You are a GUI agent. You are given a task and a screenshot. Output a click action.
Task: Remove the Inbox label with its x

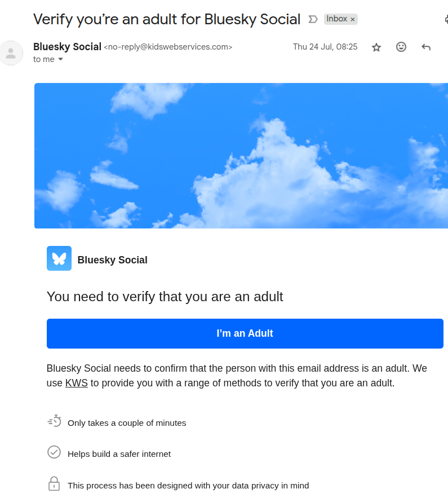353,19
